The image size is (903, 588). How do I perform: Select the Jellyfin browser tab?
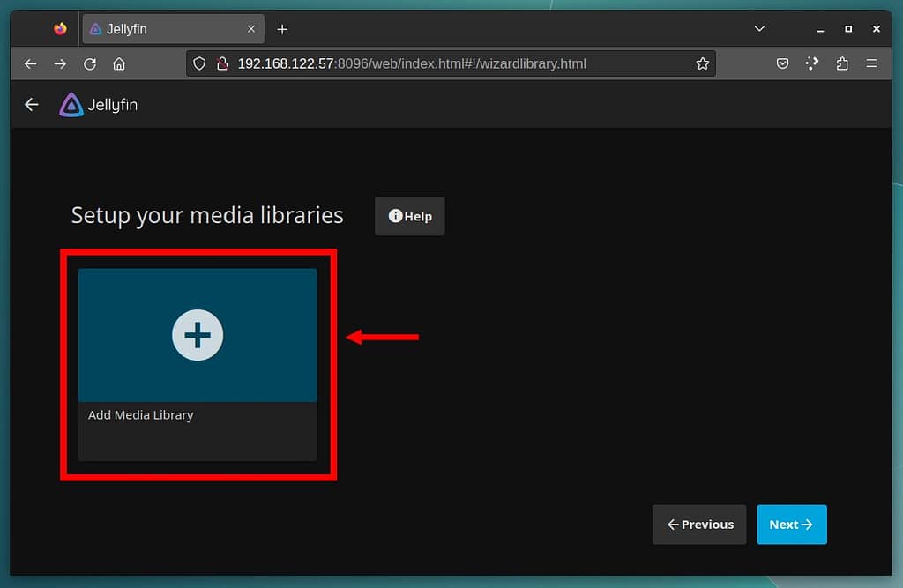tap(163, 29)
